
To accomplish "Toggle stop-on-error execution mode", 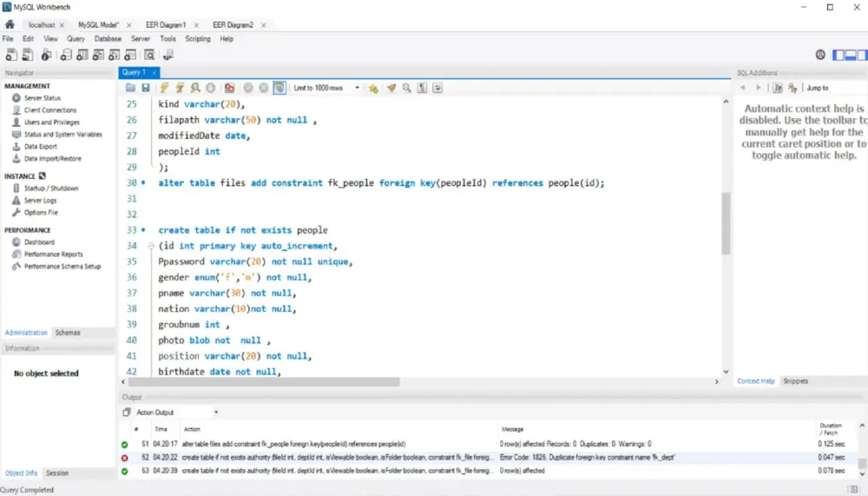I will [229, 88].
